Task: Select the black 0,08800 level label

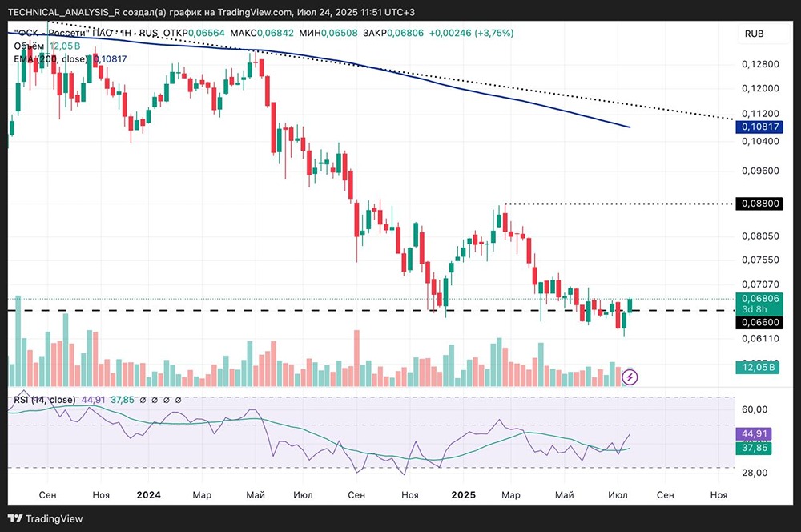Action: click(x=759, y=204)
